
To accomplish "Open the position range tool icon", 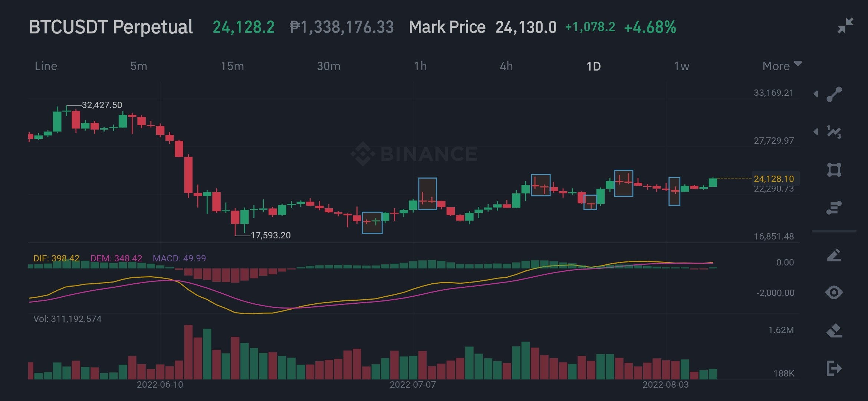I will point(834,208).
